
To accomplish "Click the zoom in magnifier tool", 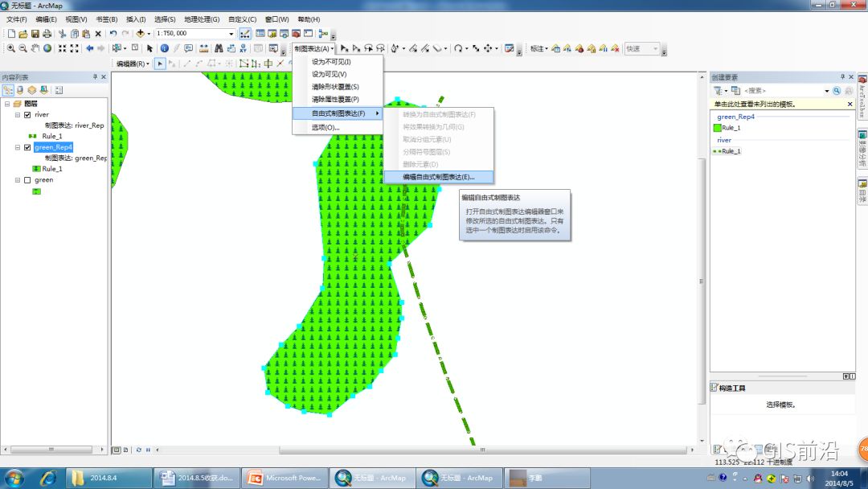I will pyautogui.click(x=11, y=49).
